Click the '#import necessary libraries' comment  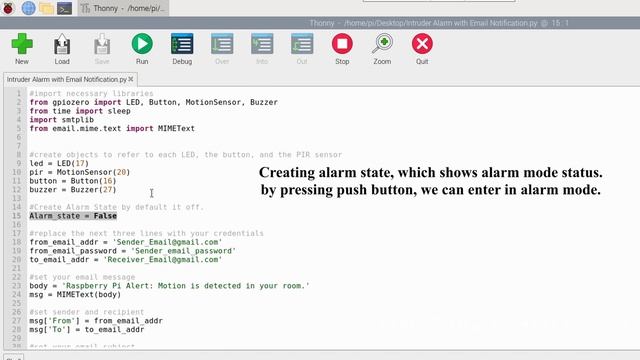click(x=91, y=93)
